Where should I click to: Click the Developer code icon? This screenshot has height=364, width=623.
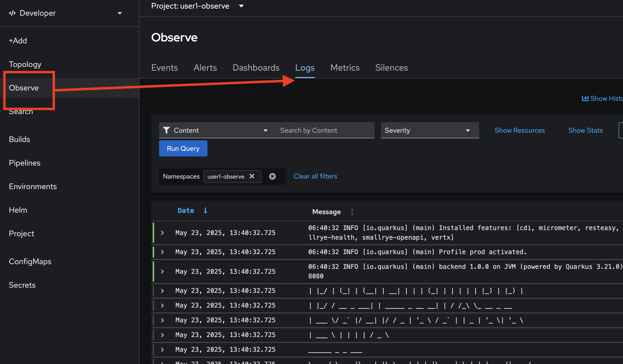(x=12, y=13)
